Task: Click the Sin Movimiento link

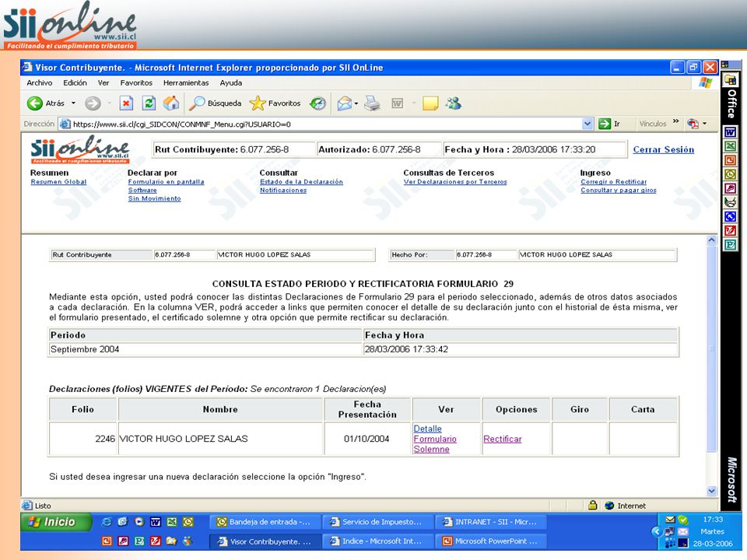Action: click(154, 198)
